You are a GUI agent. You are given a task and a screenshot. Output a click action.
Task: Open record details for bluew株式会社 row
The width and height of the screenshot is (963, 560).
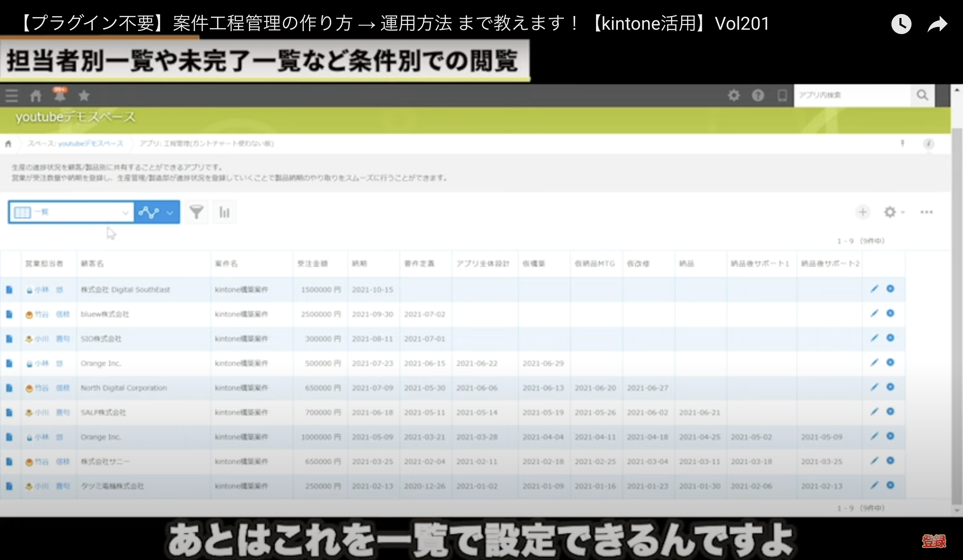10,314
